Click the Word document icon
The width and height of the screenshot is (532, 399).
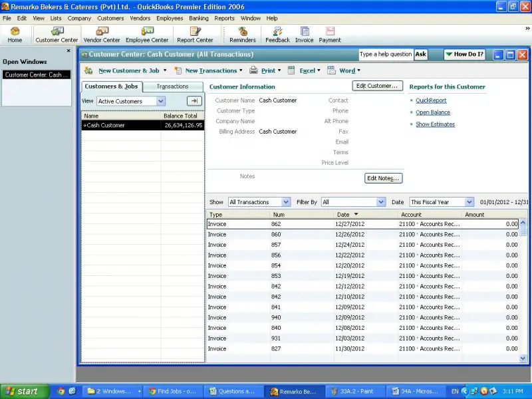[x=331, y=70]
